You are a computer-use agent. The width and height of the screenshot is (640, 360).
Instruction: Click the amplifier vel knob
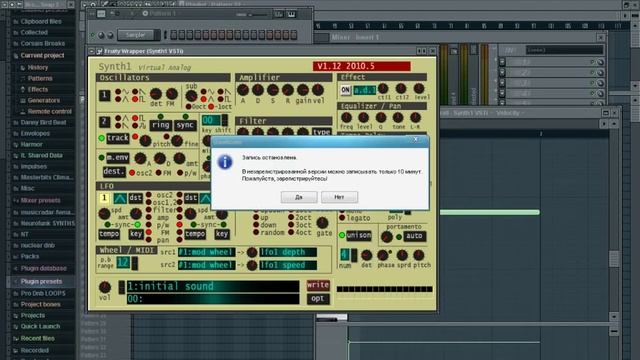tap(318, 90)
